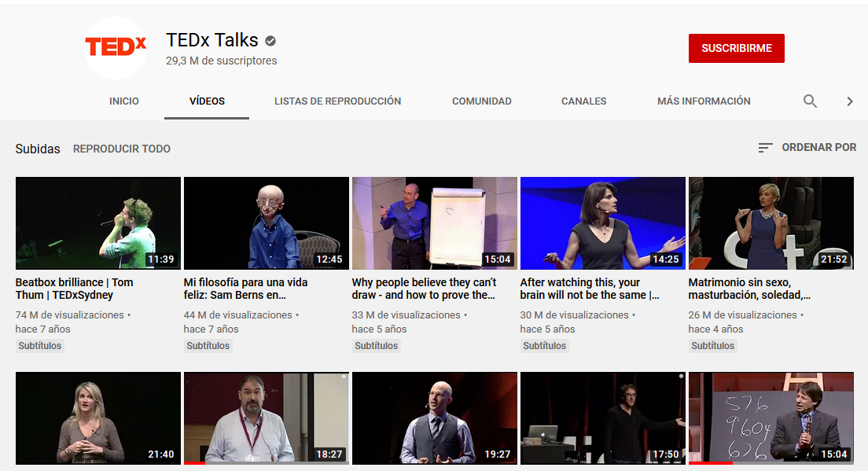
Task: Click the Beatbox brilliance Tom Thum title
Action: 74,289
